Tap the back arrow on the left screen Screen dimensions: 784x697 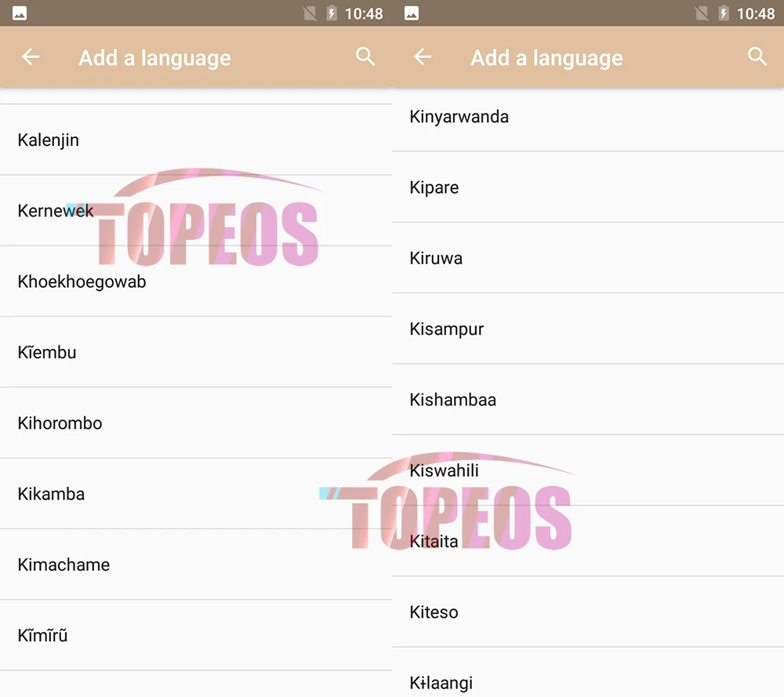[31, 57]
